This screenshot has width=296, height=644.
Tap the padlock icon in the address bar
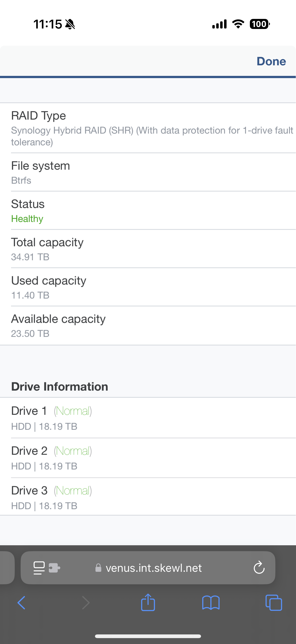[98, 568]
